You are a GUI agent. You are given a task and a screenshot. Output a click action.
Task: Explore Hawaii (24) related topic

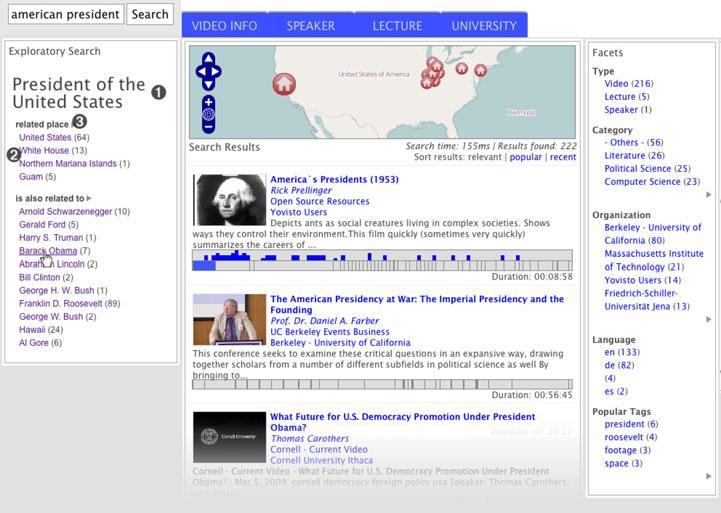tap(41, 330)
